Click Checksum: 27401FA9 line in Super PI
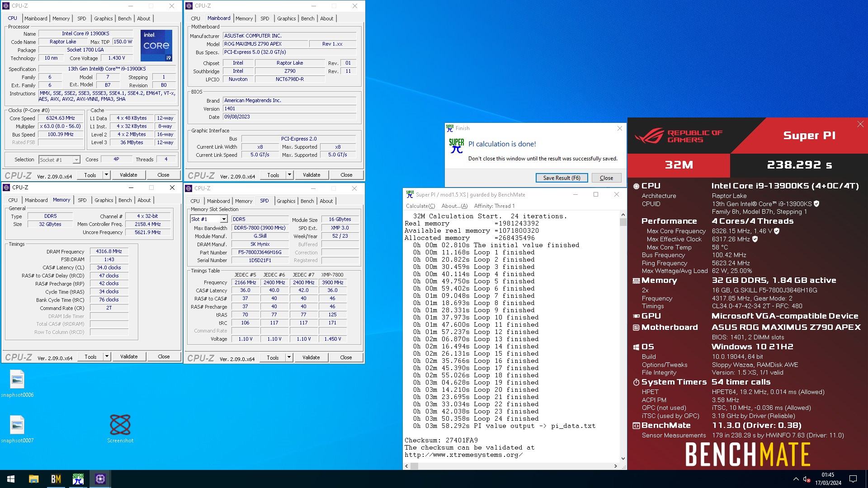The width and height of the screenshot is (868, 488). (x=441, y=440)
